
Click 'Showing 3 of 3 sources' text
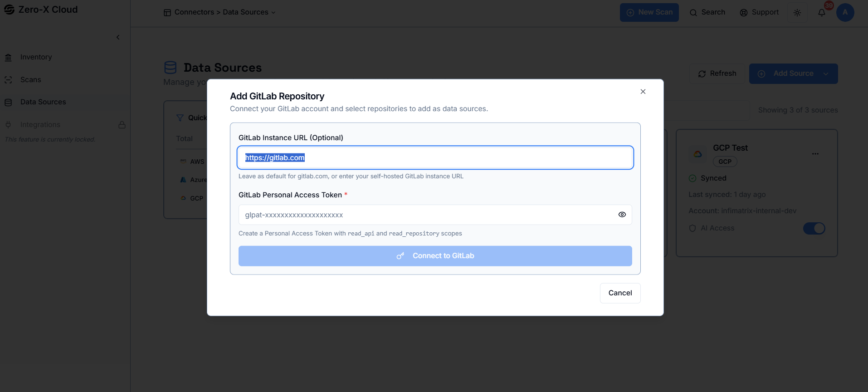tap(798, 110)
